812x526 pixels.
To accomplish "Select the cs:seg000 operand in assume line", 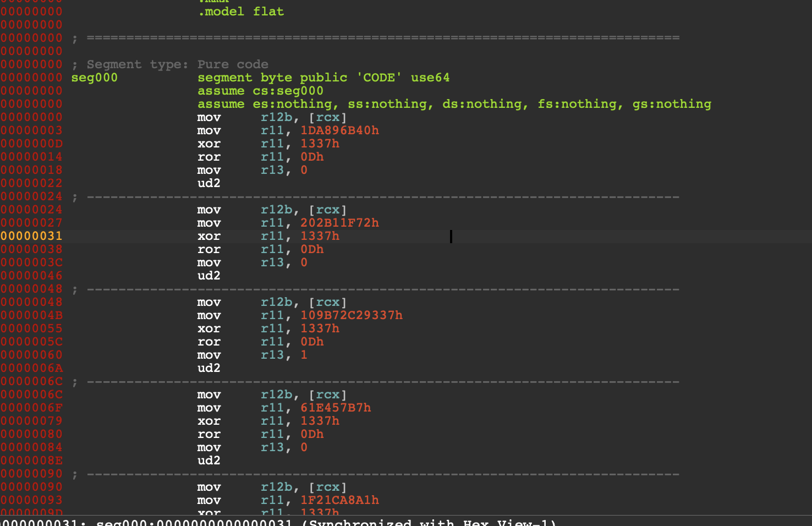I will point(288,91).
